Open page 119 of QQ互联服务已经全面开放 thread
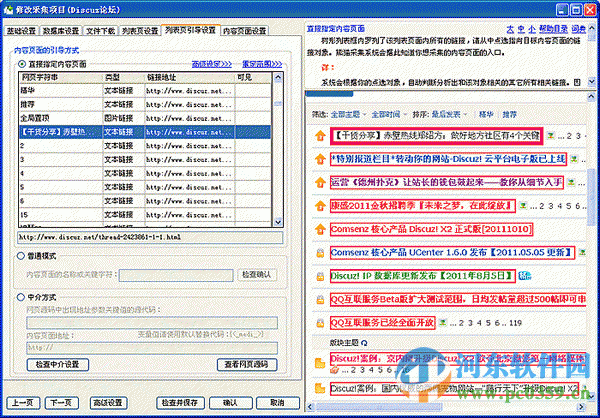 pos(515,323)
